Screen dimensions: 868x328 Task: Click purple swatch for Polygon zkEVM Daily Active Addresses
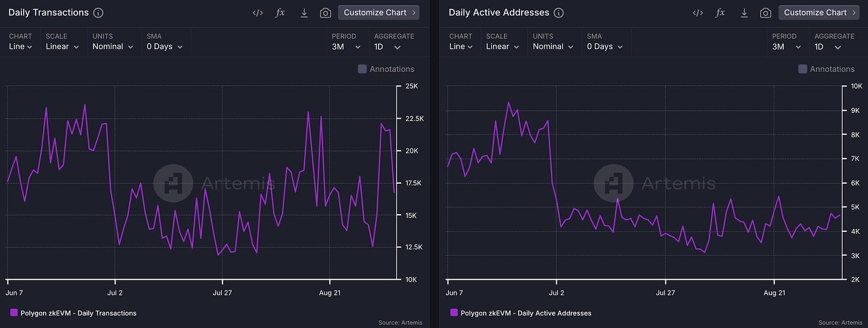(x=454, y=312)
